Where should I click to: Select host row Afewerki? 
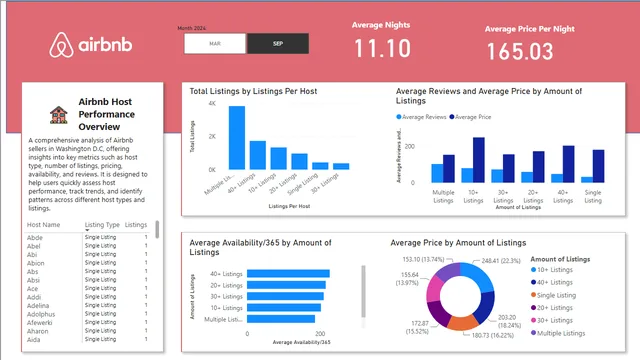87,322
